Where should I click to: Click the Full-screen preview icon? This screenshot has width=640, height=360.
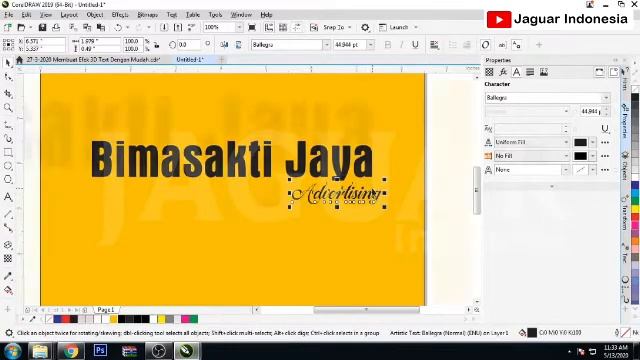(252, 27)
